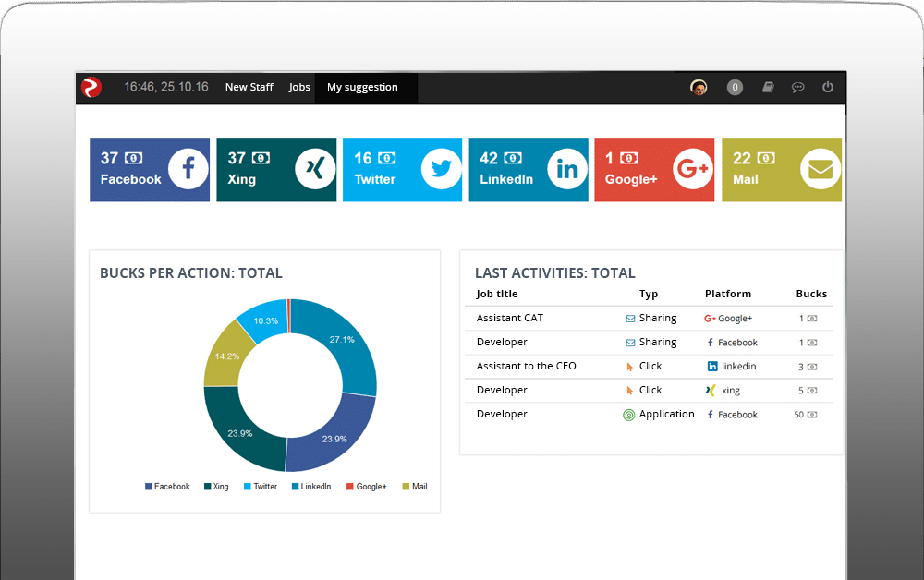Open the Jobs menu item
This screenshot has width=924, height=580.
[x=299, y=87]
